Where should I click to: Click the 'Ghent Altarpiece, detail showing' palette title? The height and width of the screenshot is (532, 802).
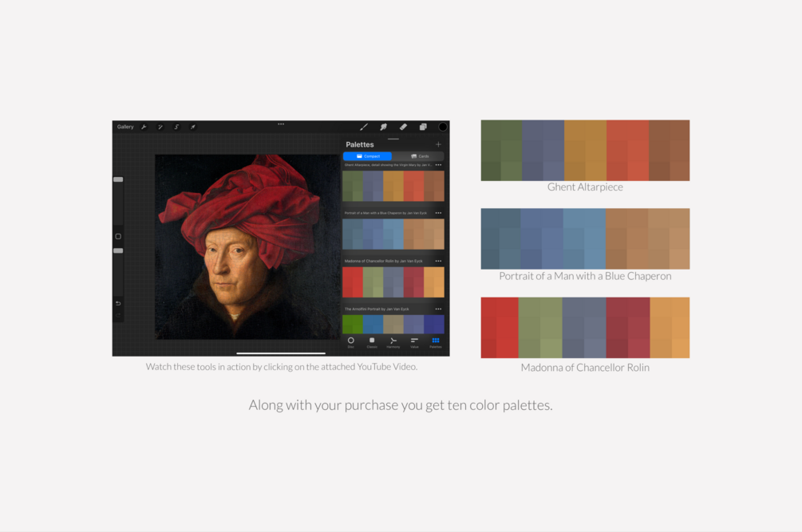(388, 165)
